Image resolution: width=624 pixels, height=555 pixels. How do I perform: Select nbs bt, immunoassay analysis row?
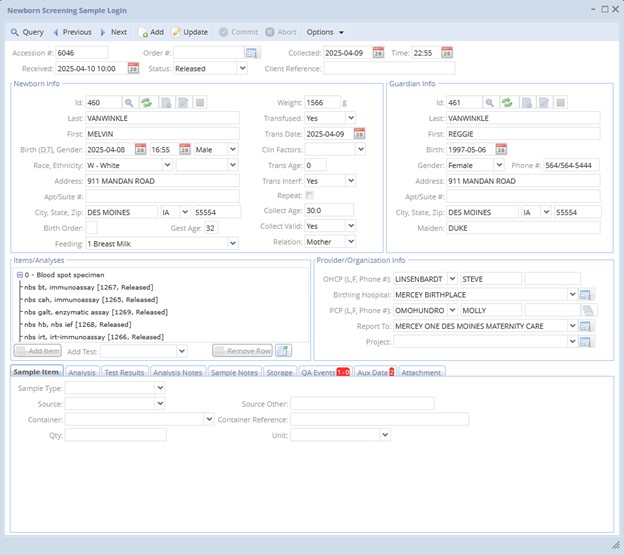point(89,287)
